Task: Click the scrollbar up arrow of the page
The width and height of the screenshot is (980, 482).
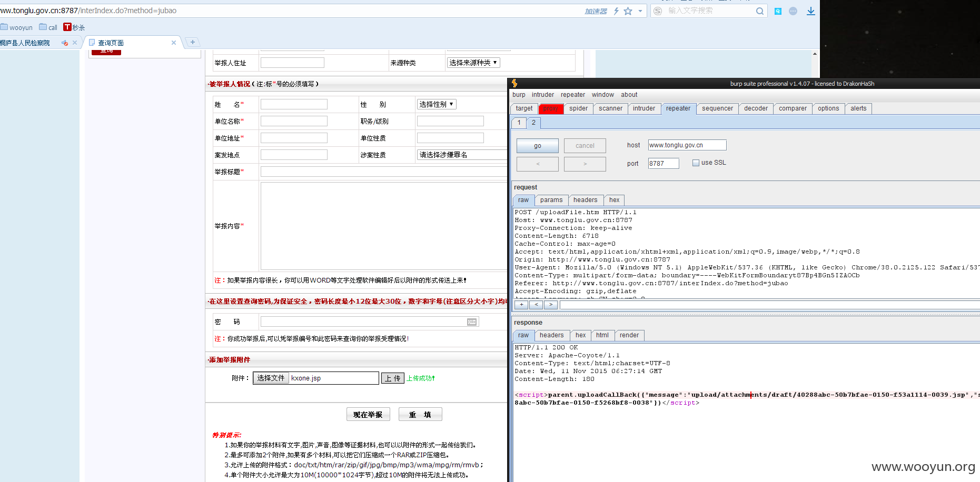Action: 815,54
